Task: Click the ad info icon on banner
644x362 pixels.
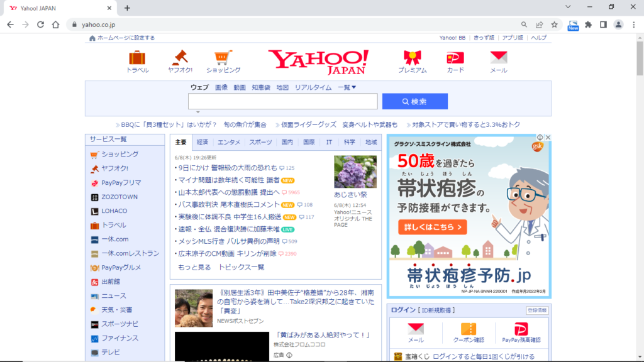Action: pos(540,138)
